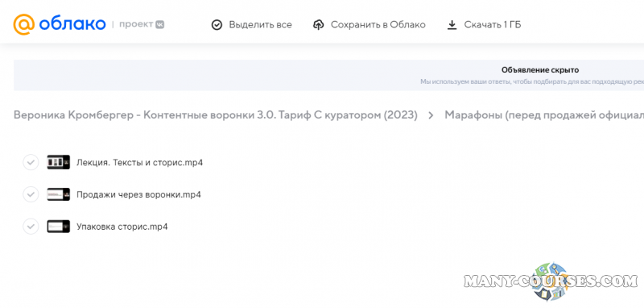Go to Вероника Кромбергер breadcrumb folder

216,115
